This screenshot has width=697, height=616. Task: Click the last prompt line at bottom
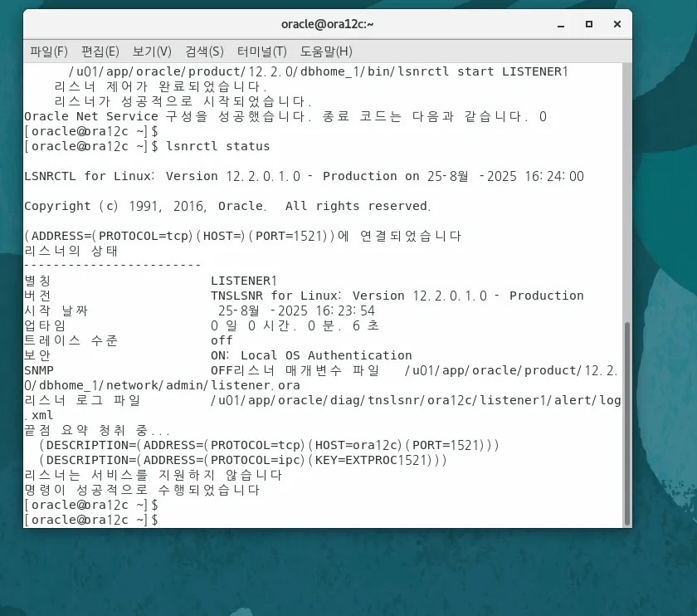(x=91, y=520)
